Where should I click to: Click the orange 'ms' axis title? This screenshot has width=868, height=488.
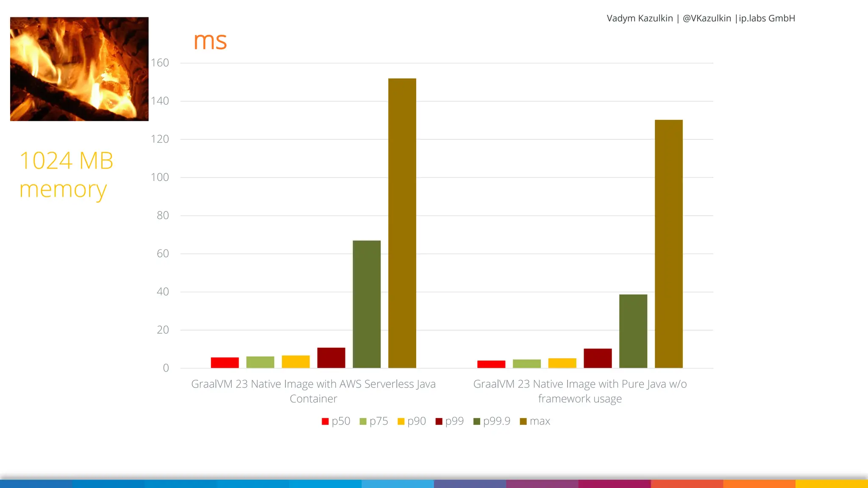click(x=210, y=41)
